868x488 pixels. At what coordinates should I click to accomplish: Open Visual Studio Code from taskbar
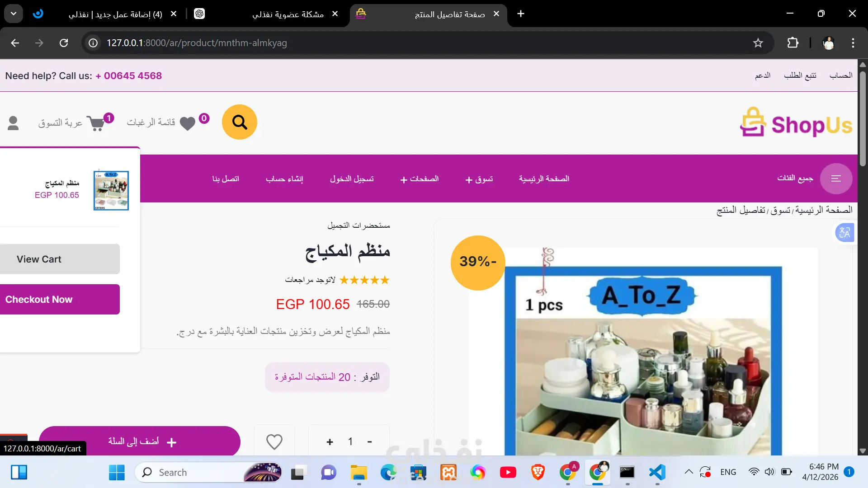[657, 472]
